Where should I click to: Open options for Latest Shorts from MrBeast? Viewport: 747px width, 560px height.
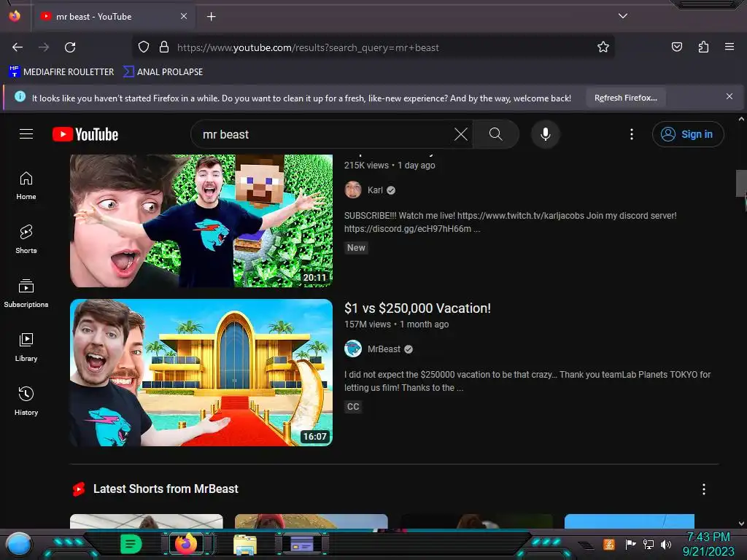coord(704,489)
